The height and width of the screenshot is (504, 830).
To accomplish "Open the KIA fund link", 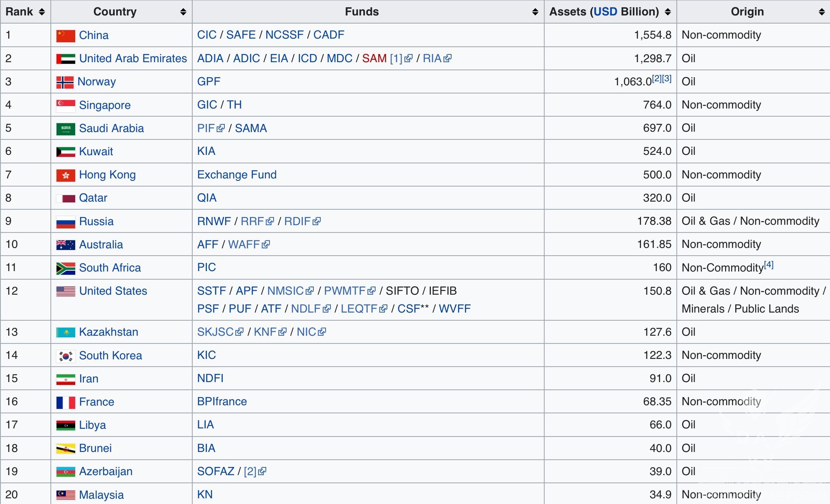I will pos(206,151).
